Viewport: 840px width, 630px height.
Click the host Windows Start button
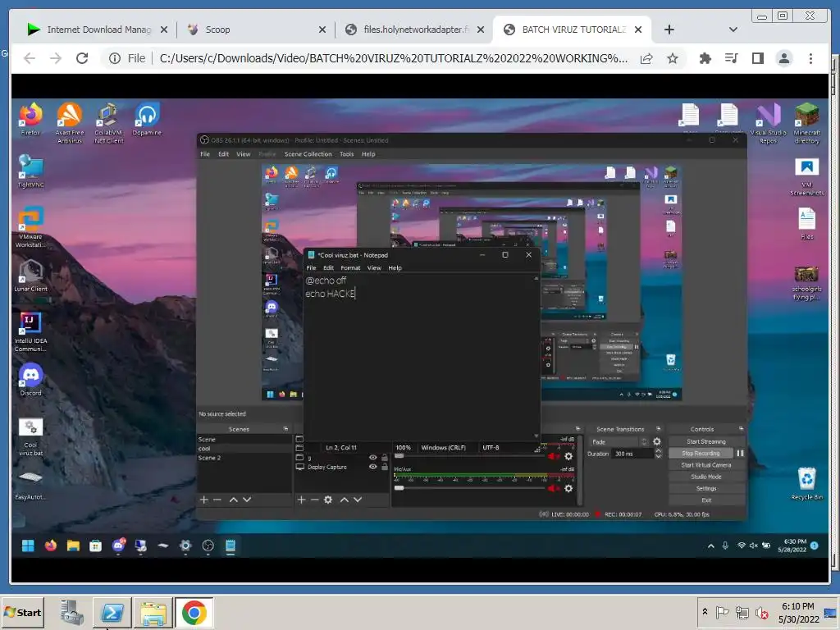coord(22,612)
